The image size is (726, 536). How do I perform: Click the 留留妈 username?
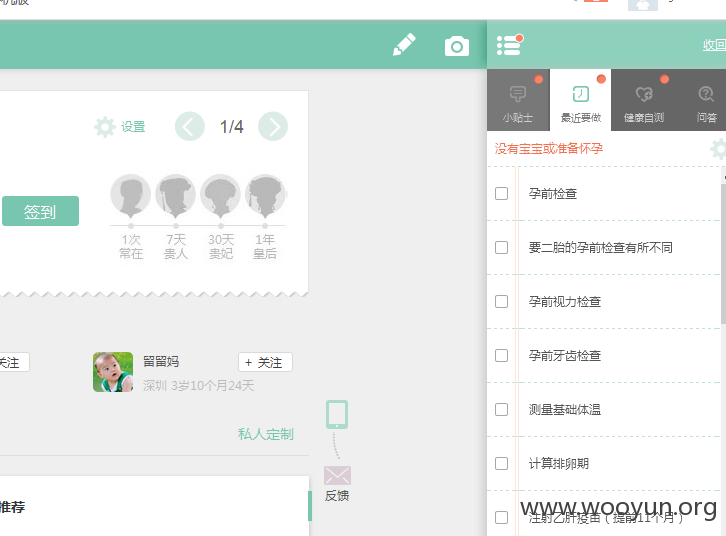(x=161, y=362)
